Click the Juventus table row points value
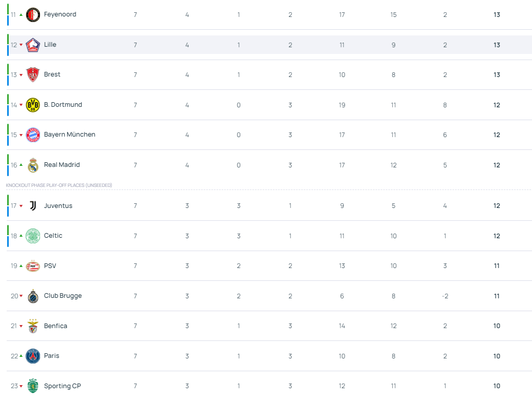This screenshot has height=400, width=532. click(497, 205)
